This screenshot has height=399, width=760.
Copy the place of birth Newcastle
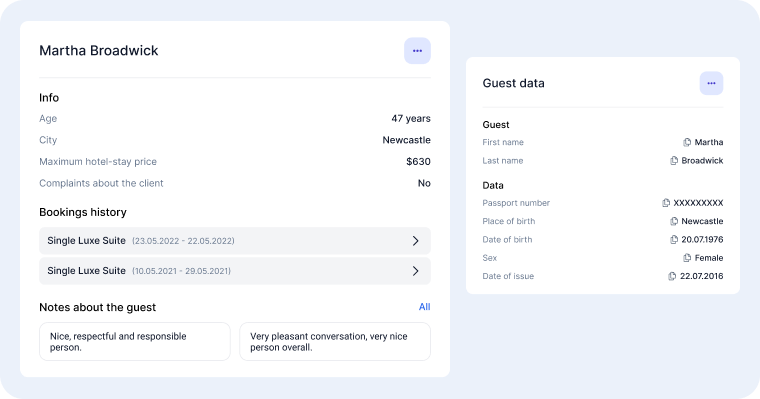(674, 222)
